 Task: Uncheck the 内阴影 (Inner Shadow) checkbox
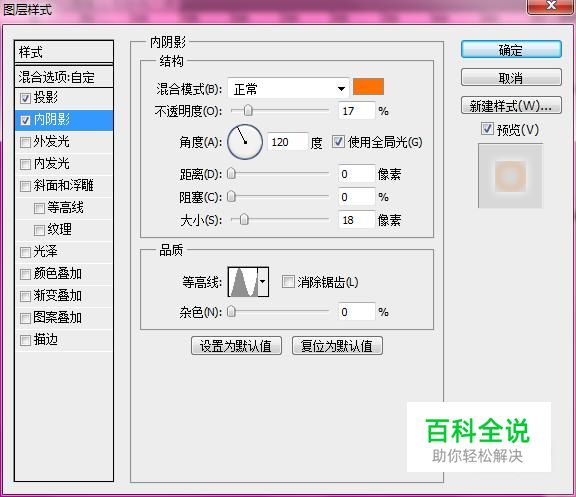25,120
